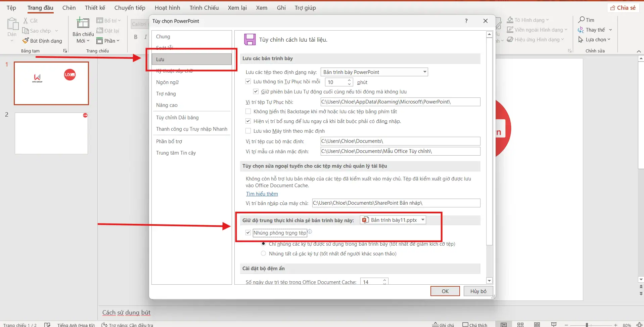Click the Share (Chia sẻ) button icon
644x327 pixels.
coord(613,8)
